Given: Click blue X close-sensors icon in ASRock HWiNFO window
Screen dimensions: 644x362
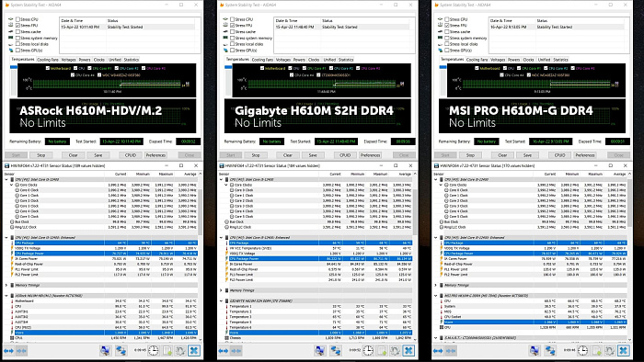Looking at the screenshot, I should 194,351.
